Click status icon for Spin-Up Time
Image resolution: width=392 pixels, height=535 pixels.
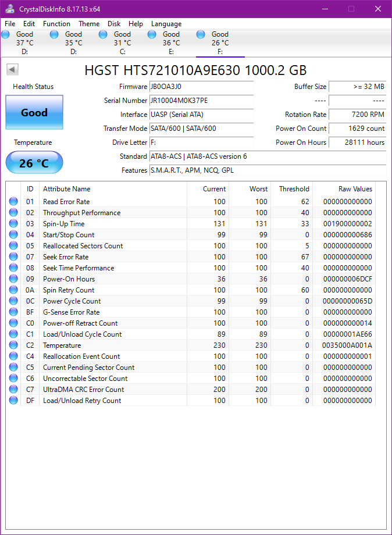[x=13, y=223]
